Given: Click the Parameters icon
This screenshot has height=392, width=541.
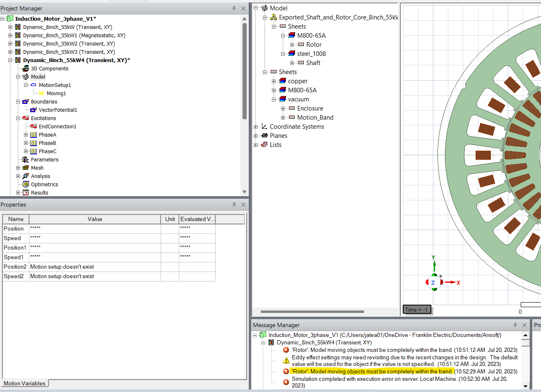Looking at the screenshot, I should point(26,159).
